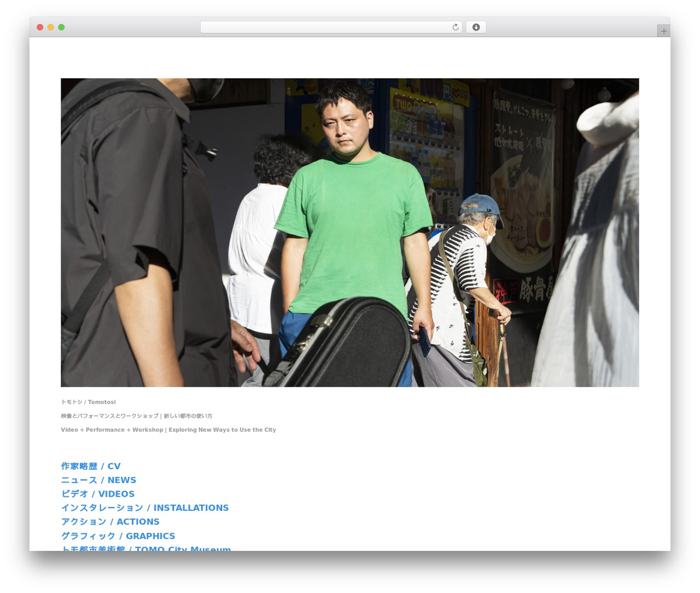Open the ニュース / NEWS link
This screenshot has height=593, width=700.
pos(98,480)
